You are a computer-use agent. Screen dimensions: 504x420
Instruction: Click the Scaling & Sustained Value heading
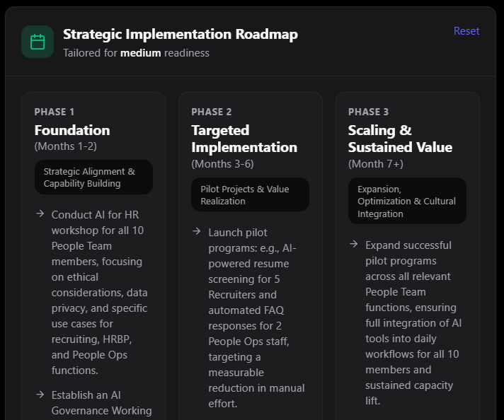click(400, 139)
